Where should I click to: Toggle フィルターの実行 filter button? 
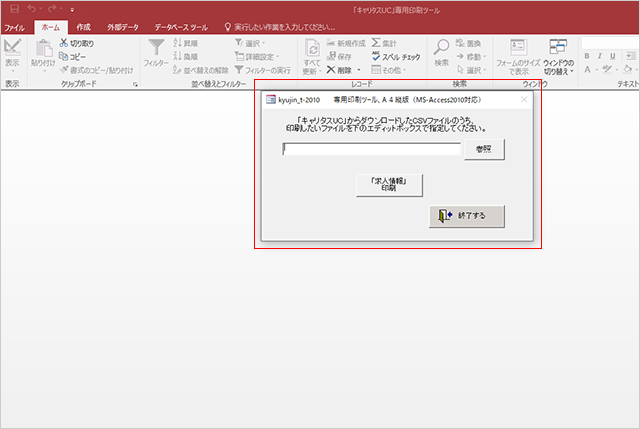(x=262, y=70)
